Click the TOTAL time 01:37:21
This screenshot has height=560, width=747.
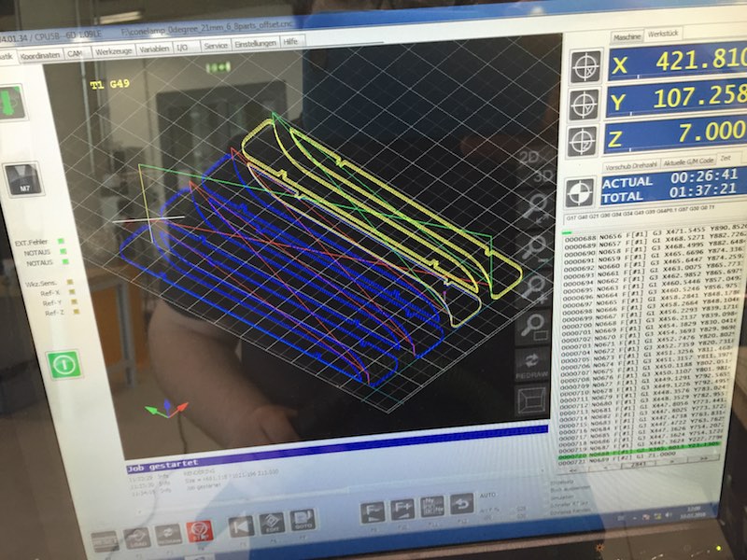coord(703,191)
